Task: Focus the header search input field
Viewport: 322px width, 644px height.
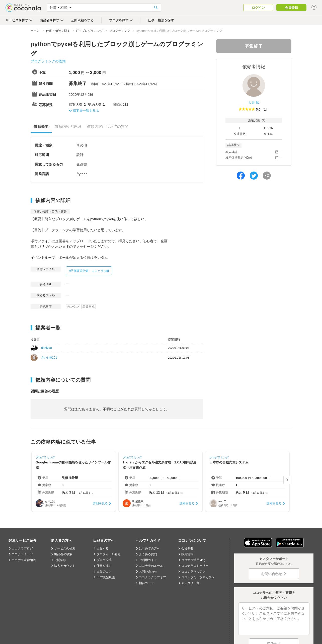Action: pos(113,8)
